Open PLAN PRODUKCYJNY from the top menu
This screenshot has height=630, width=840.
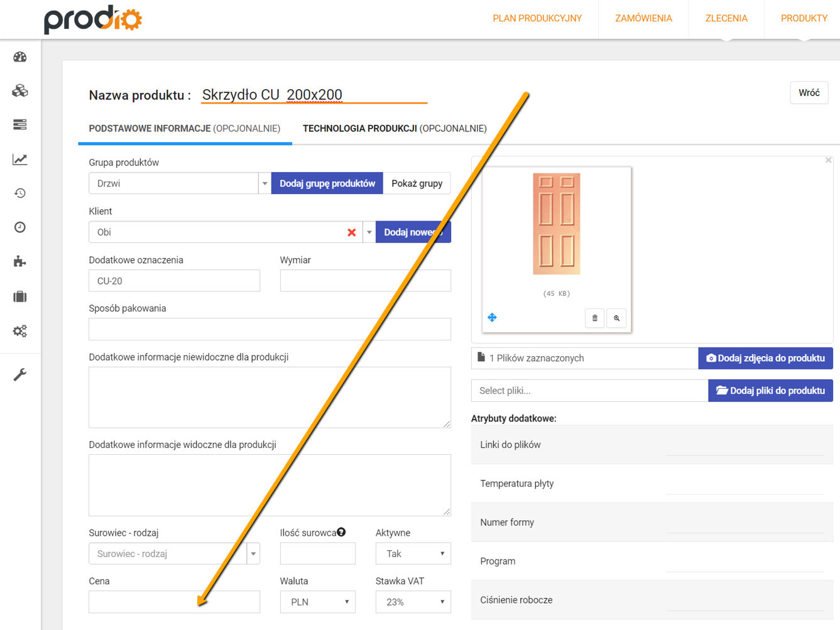coord(537,18)
